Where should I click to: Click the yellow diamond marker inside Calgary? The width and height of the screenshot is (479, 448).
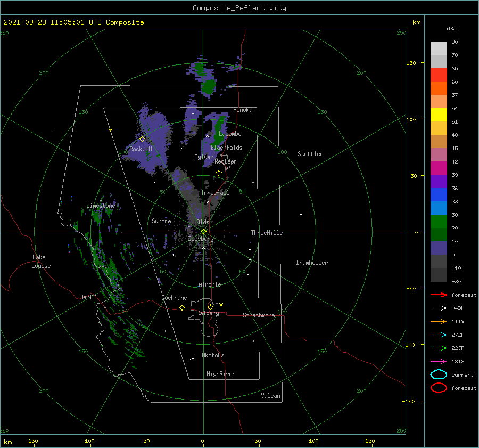point(210,307)
